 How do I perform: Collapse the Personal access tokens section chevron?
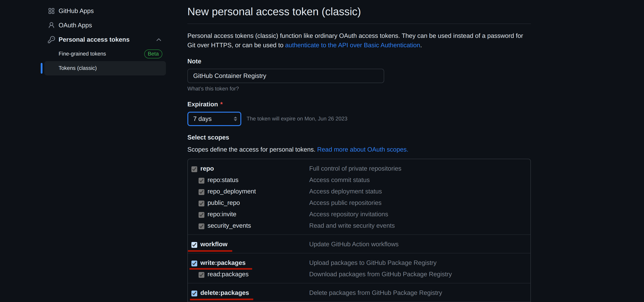(159, 40)
